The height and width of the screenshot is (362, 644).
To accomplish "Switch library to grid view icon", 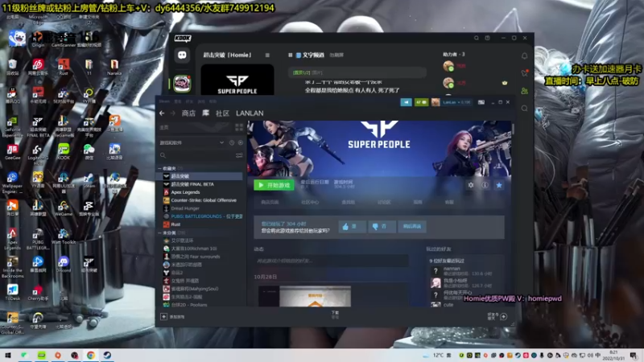I will click(x=239, y=128).
